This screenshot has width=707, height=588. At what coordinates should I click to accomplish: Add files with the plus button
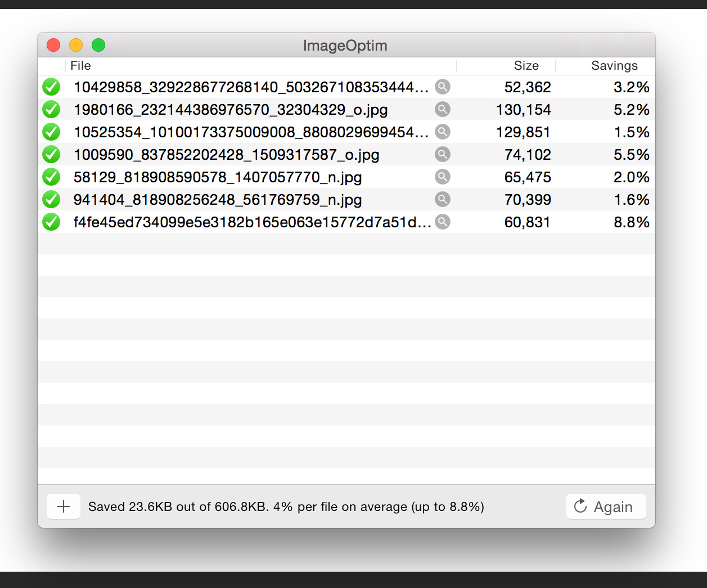pos(64,506)
